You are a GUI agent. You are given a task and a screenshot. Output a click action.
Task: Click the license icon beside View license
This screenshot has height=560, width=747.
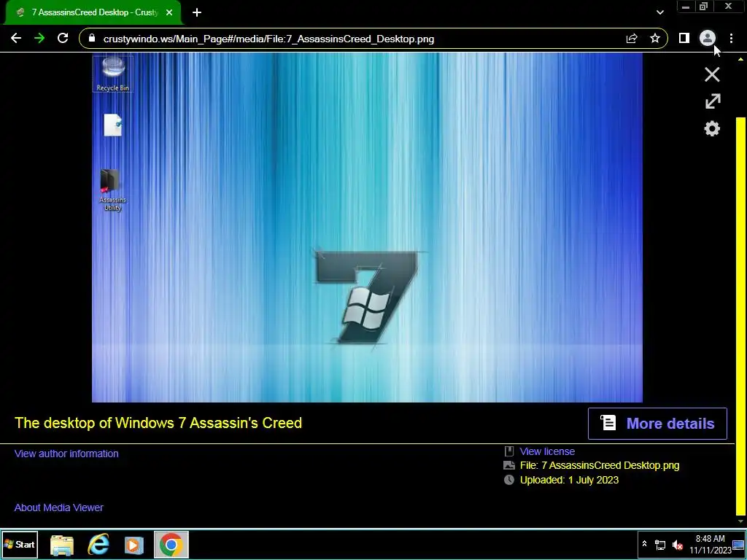509,451
